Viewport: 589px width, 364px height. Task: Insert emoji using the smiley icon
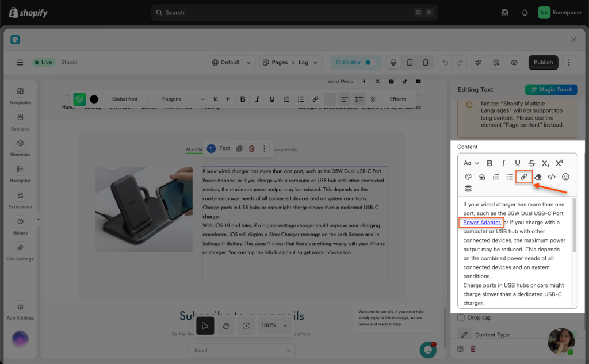coord(565,177)
